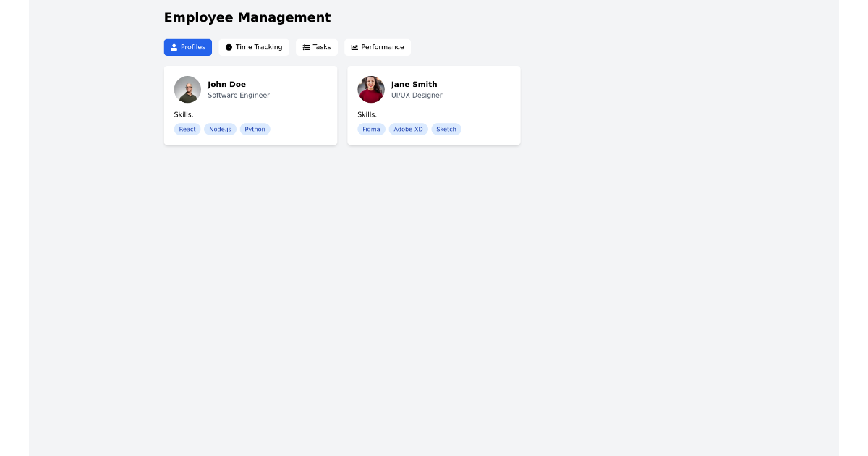Click the clock icon on Time Tracking

point(229,47)
